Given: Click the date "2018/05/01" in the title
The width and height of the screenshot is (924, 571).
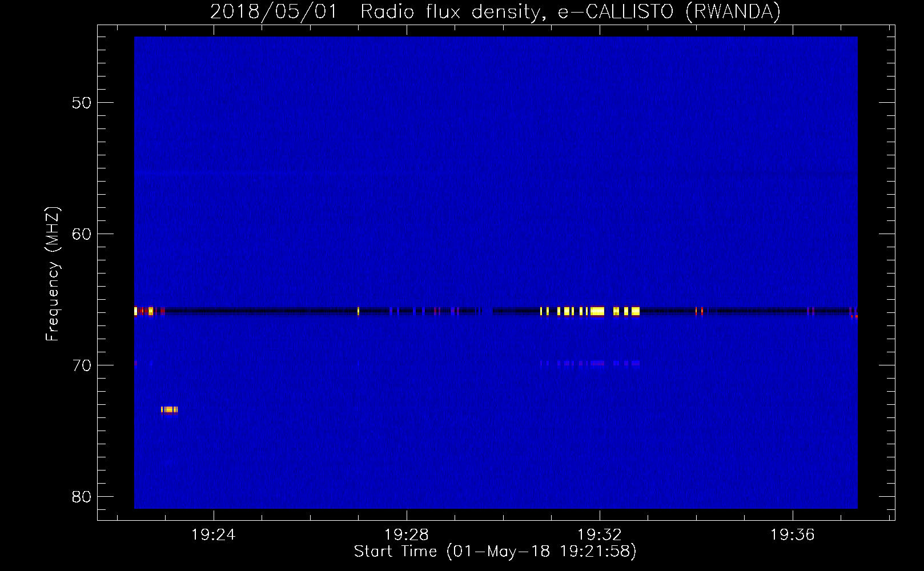Looking at the screenshot, I should click(274, 12).
